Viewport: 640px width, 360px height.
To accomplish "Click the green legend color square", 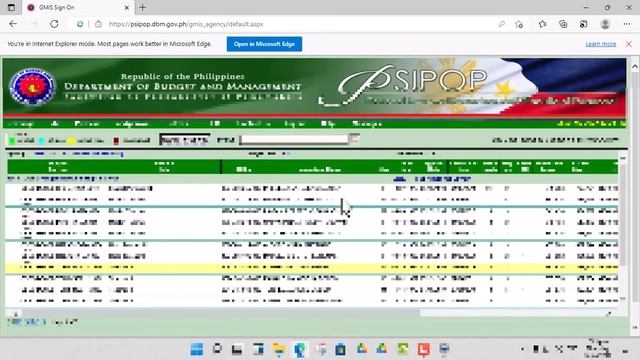I will [x=12, y=141].
